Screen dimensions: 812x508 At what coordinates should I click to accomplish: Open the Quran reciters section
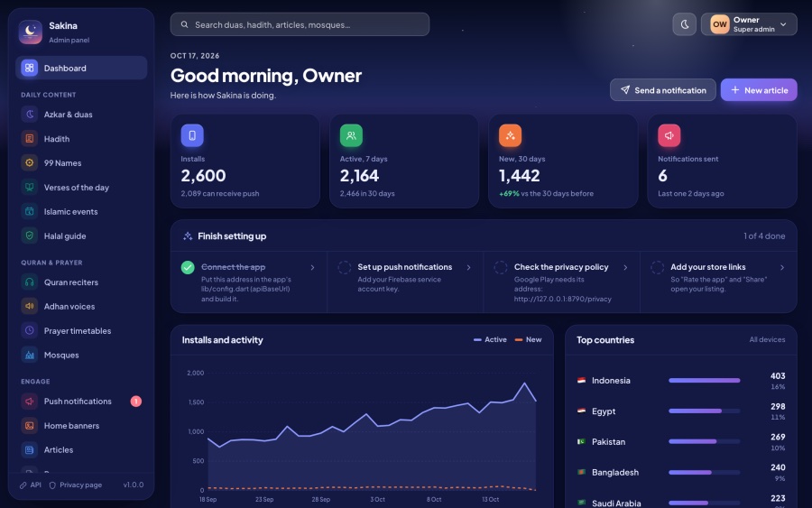(81, 282)
